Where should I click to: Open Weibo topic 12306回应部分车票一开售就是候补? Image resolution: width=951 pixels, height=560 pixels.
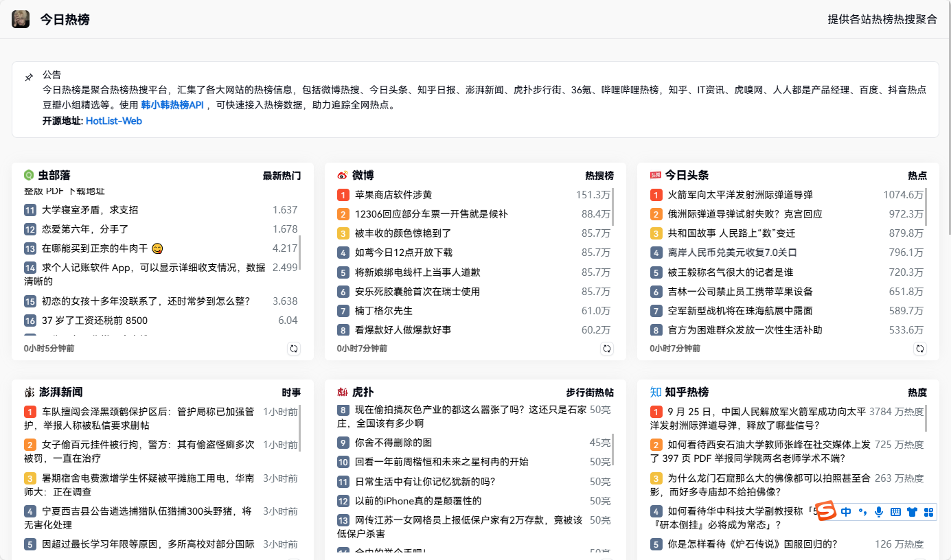[431, 214]
